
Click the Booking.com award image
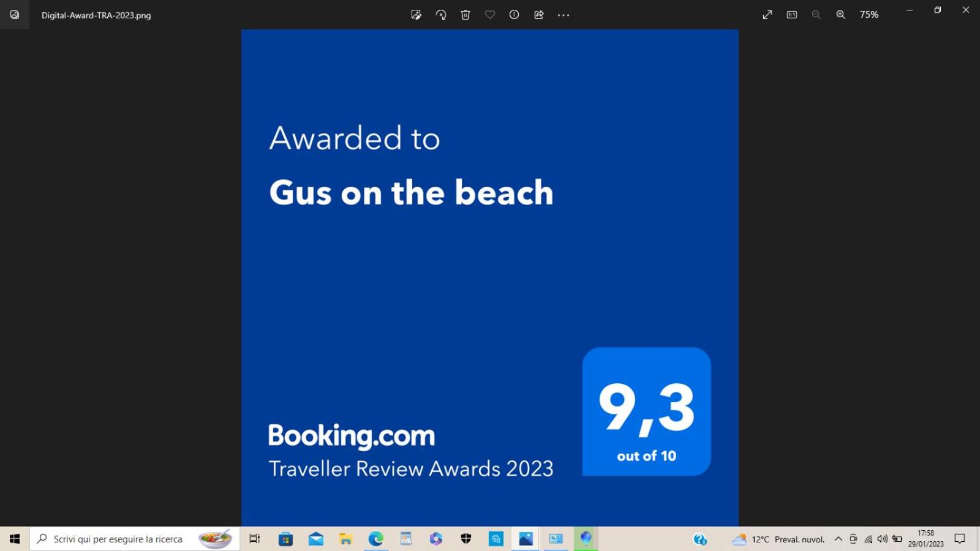pos(490,277)
